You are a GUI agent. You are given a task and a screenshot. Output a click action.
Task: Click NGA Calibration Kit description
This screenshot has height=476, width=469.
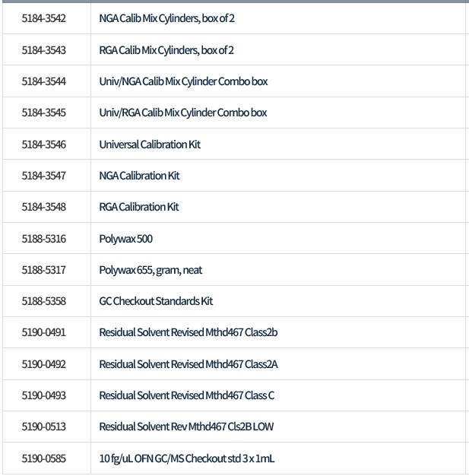(x=139, y=176)
